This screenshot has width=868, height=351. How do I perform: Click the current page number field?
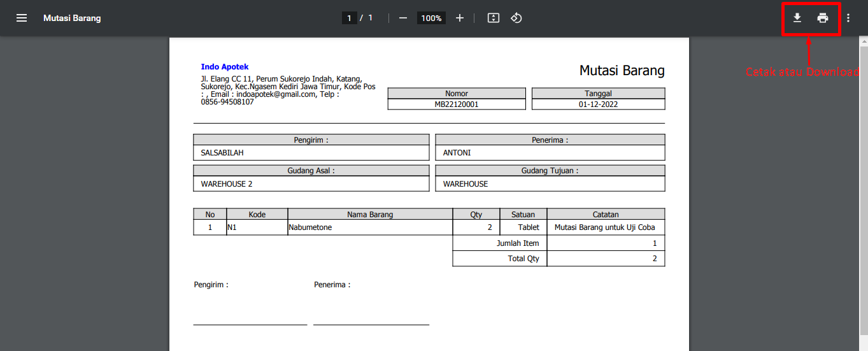pos(349,18)
